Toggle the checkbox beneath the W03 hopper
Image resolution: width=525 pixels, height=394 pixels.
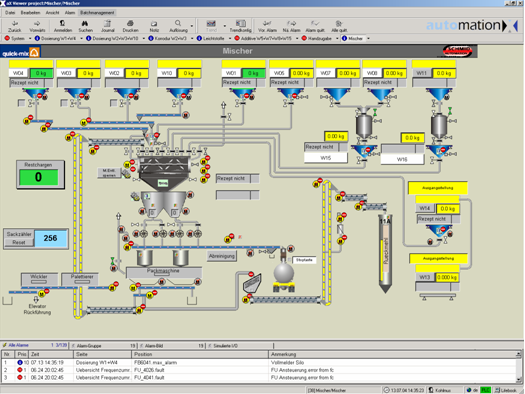click(64, 103)
